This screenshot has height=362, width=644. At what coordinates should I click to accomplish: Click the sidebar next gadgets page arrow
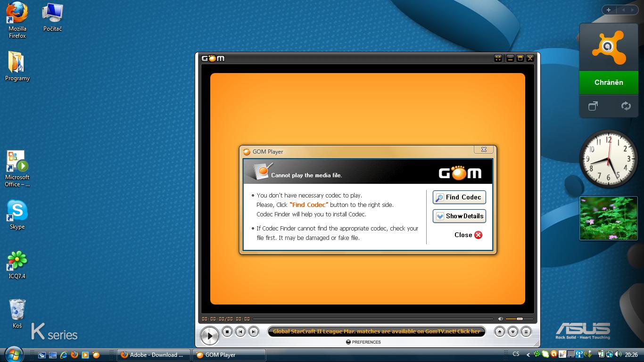[632, 9]
